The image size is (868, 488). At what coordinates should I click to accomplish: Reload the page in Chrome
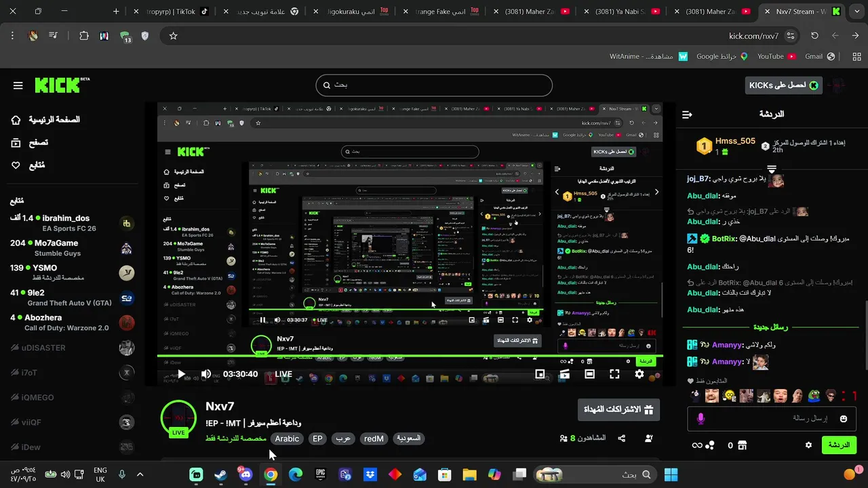pyautogui.click(x=814, y=36)
